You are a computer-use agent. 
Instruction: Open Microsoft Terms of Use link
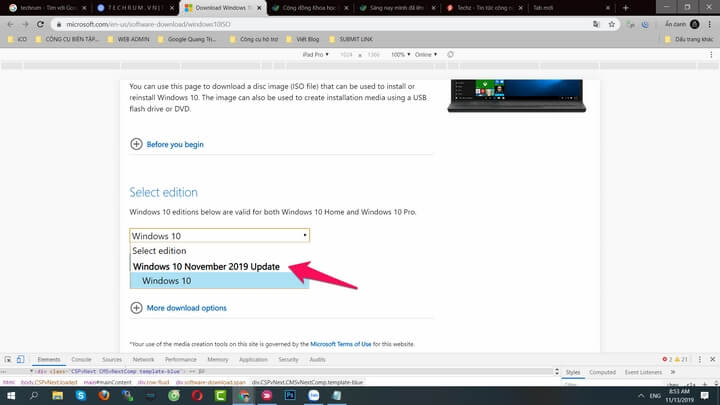[x=340, y=344]
